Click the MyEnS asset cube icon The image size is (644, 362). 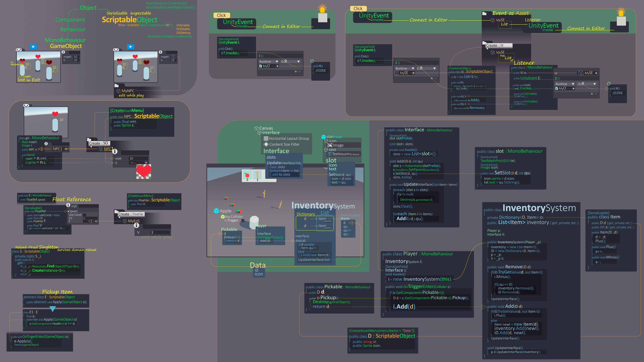[125, 221]
